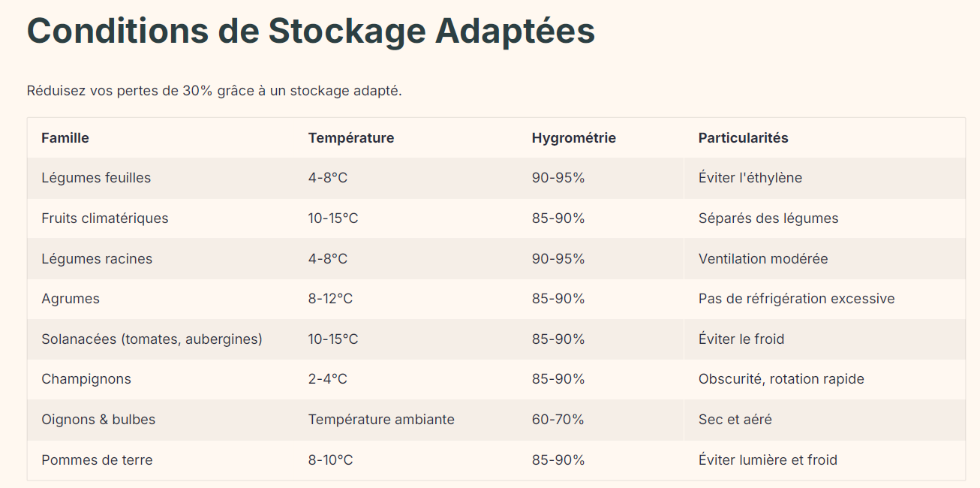Click the Obscurité, rotation rapide cell

pos(781,379)
